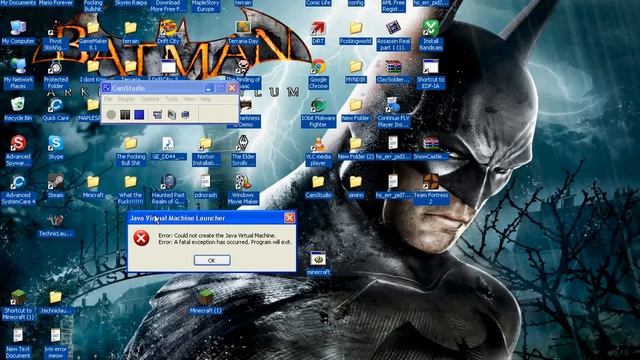Viewport: 640px width, 360px height.
Task: Select the Norton Installation folder icon
Action: (x=206, y=151)
